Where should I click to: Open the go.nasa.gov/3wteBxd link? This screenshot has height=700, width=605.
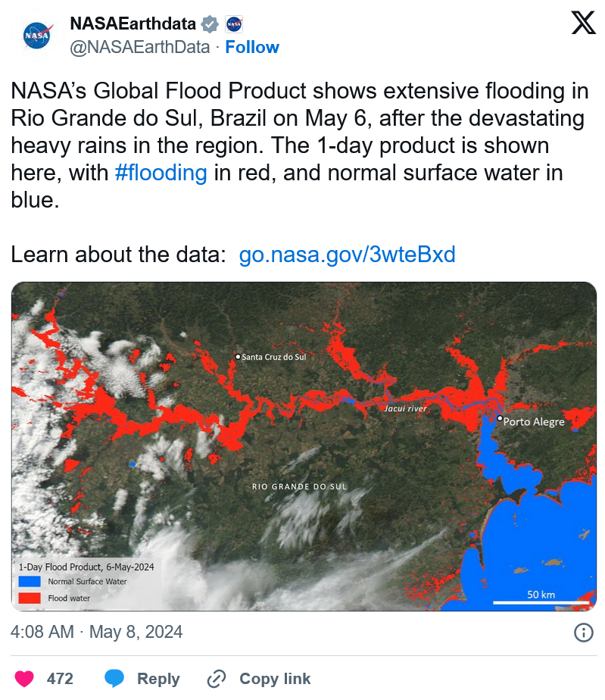point(347,255)
